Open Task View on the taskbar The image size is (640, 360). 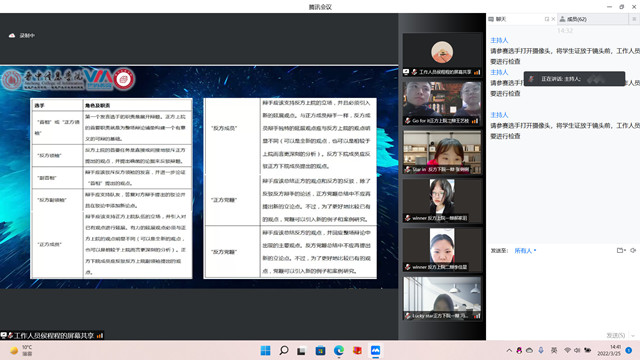tap(302, 351)
